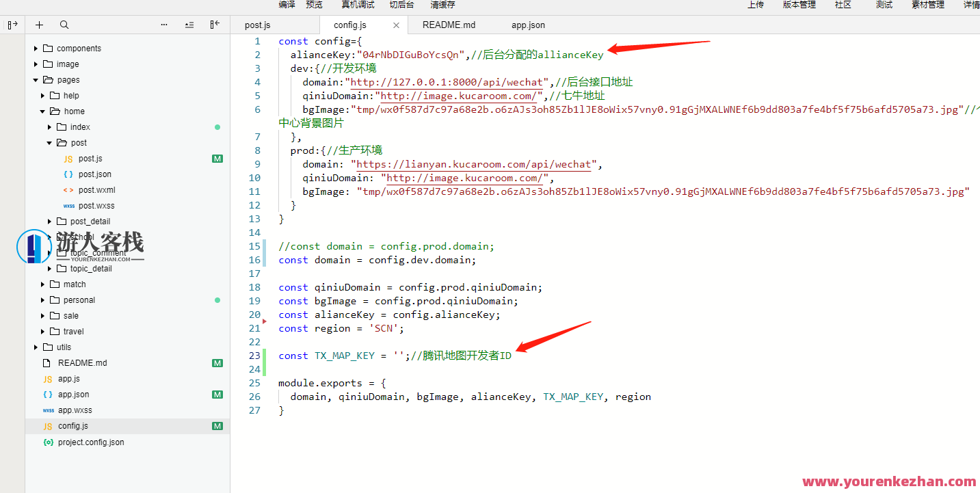
Task: Click 真机调试 in the top toolbar
Action: 358,5
